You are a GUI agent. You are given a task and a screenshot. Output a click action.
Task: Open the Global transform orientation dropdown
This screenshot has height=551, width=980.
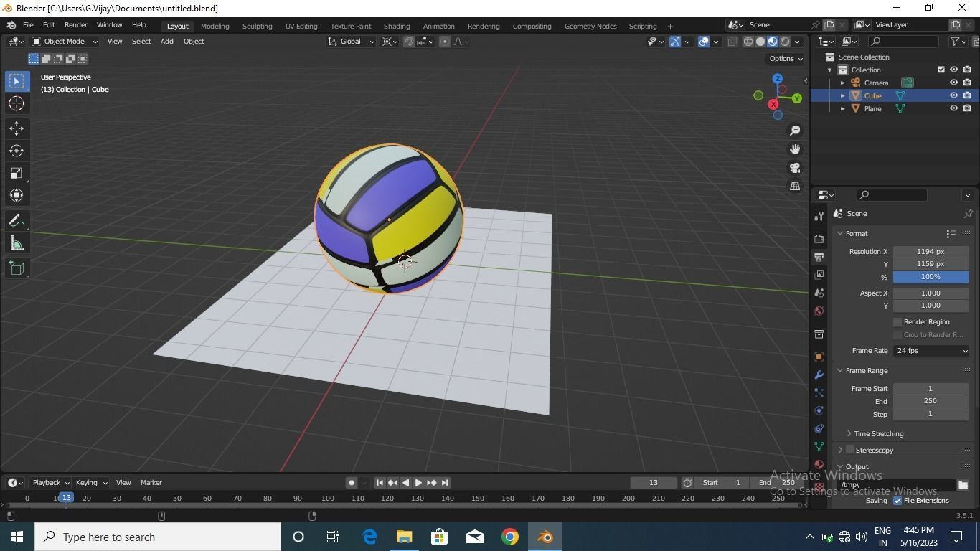pyautogui.click(x=351, y=42)
